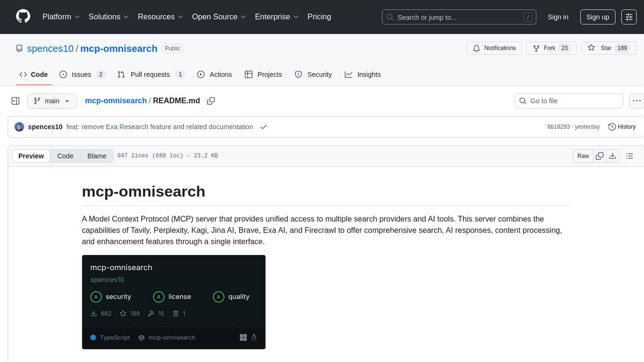Image resolution: width=644 pixels, height=362 pixels.
Task: Expand the Platform menu
Action: 61,17
